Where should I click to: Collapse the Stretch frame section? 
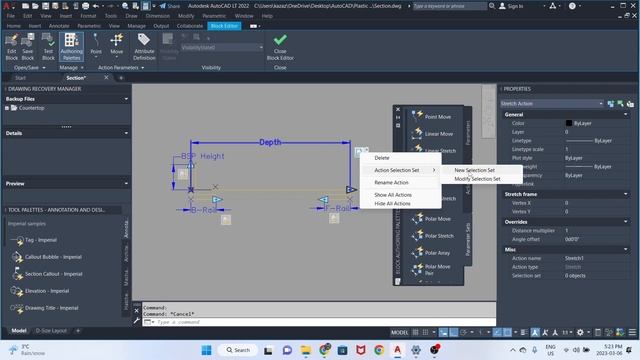click(x=625, y=194)
